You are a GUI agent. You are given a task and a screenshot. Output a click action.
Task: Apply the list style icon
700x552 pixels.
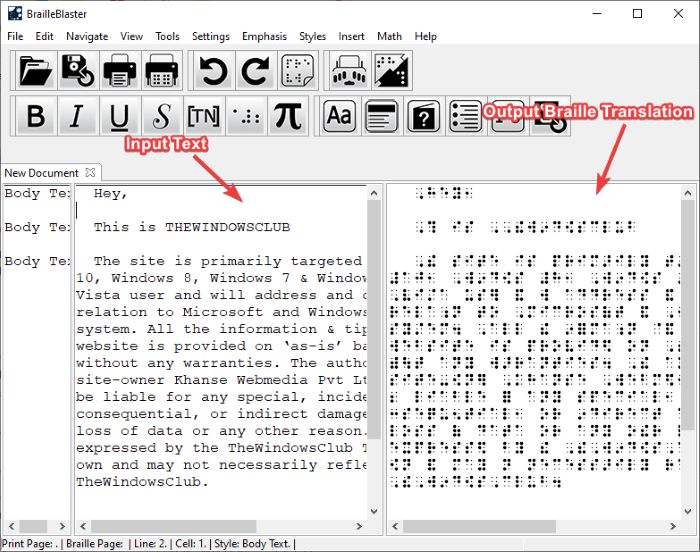(x=465, y=116)
